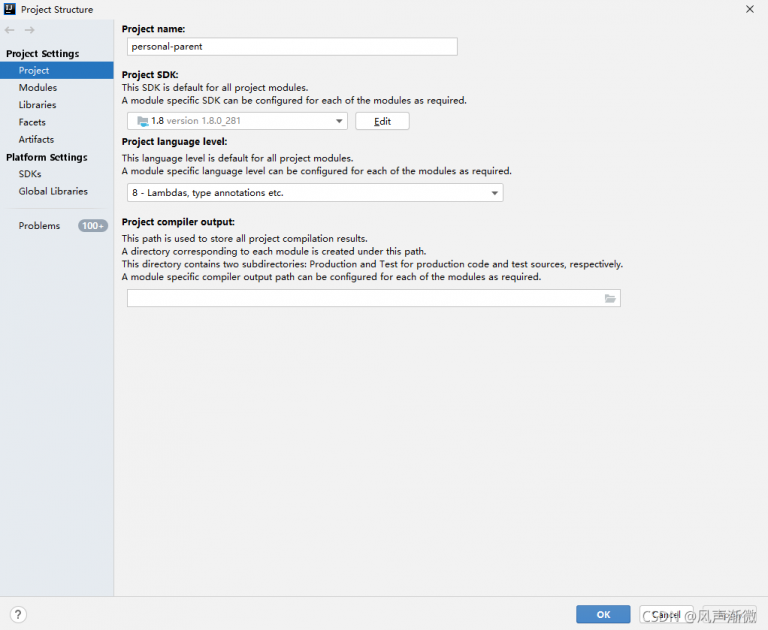Image resolution: width=768 pixels, height=630 pixels.
Task: Click the 100+ problems count badge
Action: pyautogui.click(x=93, y=226)
